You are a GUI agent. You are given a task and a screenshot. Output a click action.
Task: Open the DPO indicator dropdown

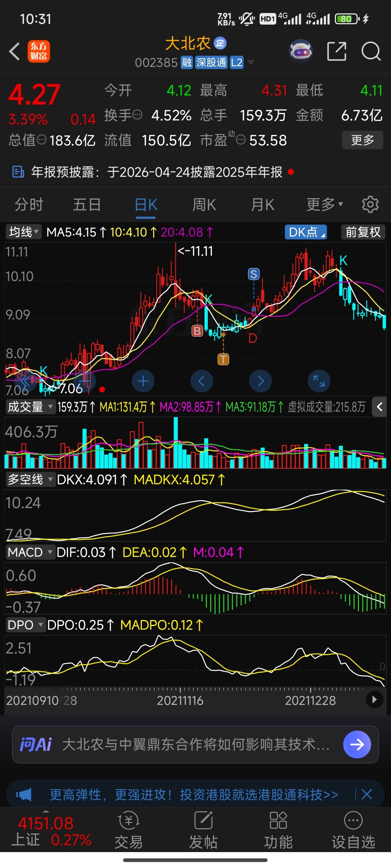[x=25, y=625]
